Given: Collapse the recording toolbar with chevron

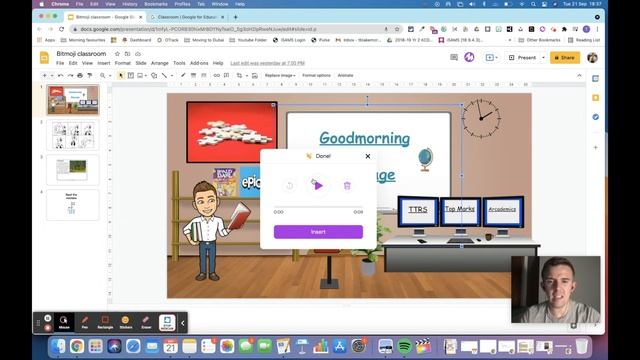Looking at the screenshot, I should 182,323.
